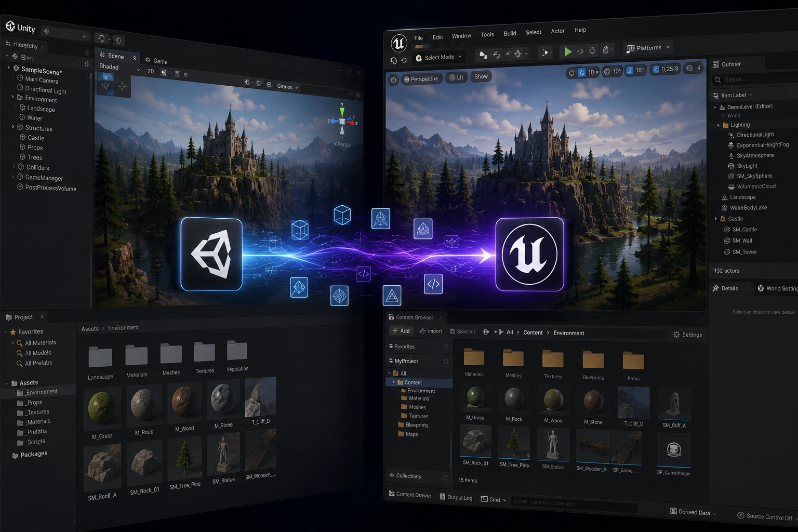
Task: Click the VolumetricCloud actor icon in Outliner
Action: coord(731,187)
